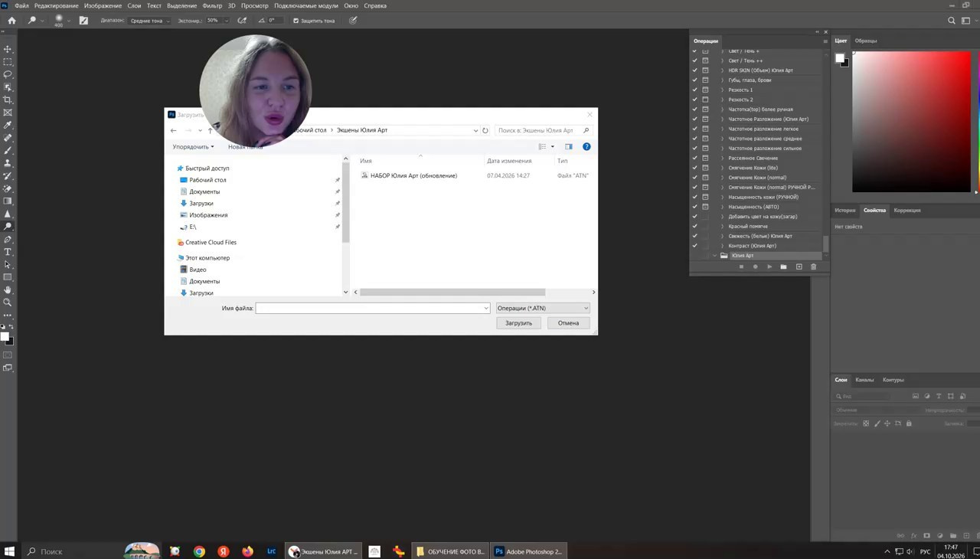The height and width of the screenshot is (559, 980).
Task: Refresh the folder in file dialog
Action: [x=485, y=130]
